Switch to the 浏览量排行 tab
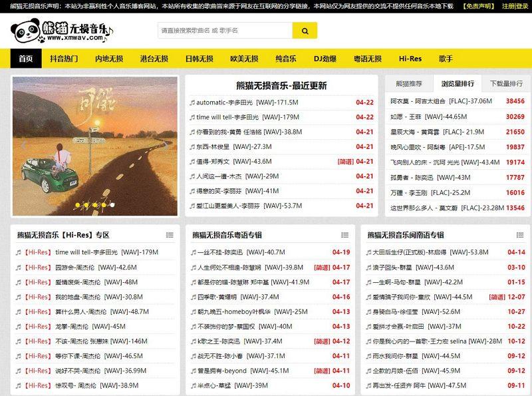Screen dimensions: 532x396 coord(458,84)
